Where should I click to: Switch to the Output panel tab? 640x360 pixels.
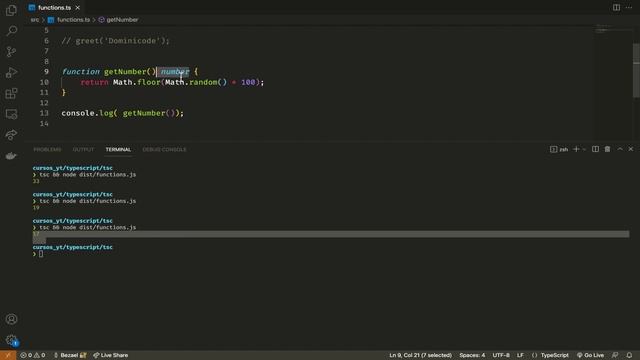pyautogui.click(x=83, y=149)
